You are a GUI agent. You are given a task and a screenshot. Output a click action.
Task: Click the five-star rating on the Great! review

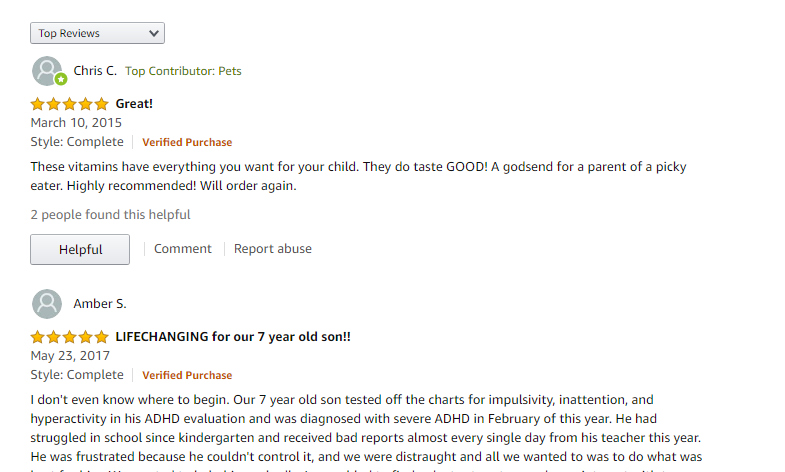coord(70,104)
